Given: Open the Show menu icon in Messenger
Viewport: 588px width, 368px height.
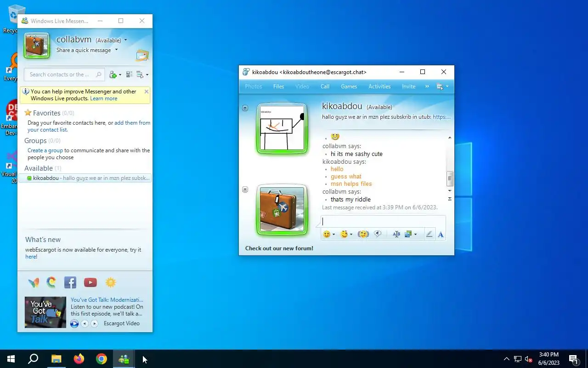Looking at the screenshot, I should [x=140, y=75].
